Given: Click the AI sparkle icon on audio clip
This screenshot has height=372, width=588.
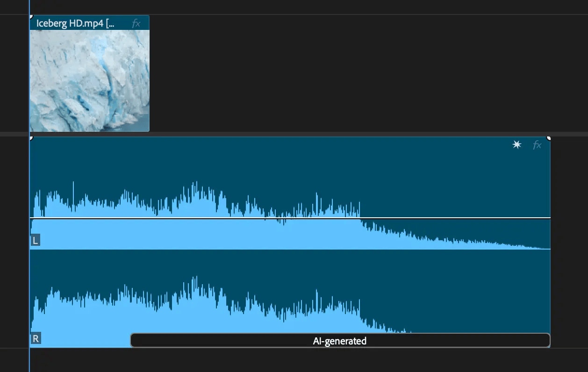Looking at the screenshot, I should pyautogui.click(x=516, y=145).
